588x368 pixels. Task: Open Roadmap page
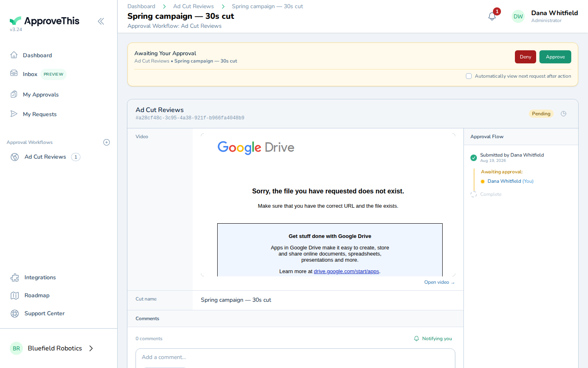click(x=37, y=296)
